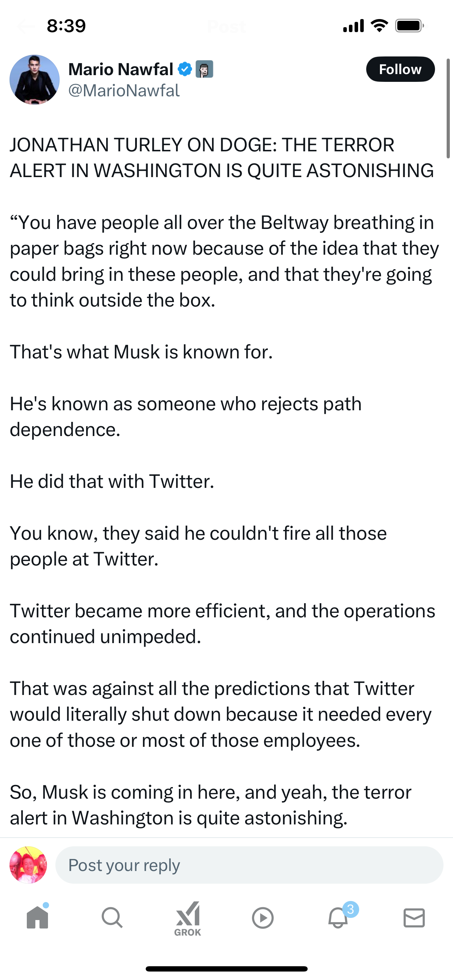Tap the Mario Nawfal display name
The width and height of the screenshot is (453, 980).
tap(121, 69)
